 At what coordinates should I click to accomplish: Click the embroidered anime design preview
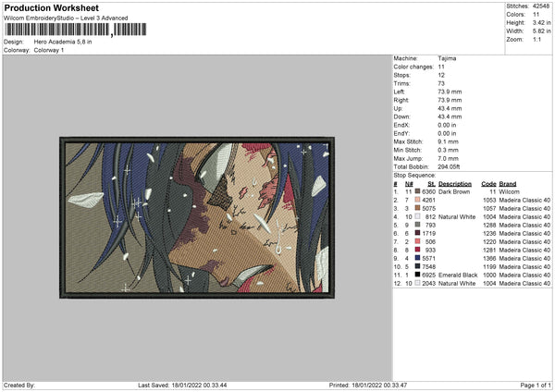(197, 217)
